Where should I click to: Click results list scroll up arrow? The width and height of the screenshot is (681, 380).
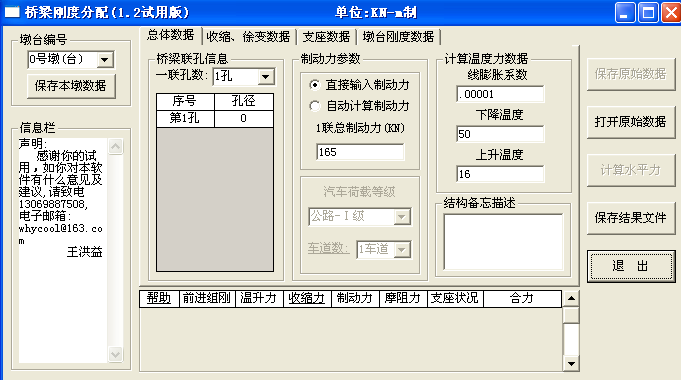point(571,298)
